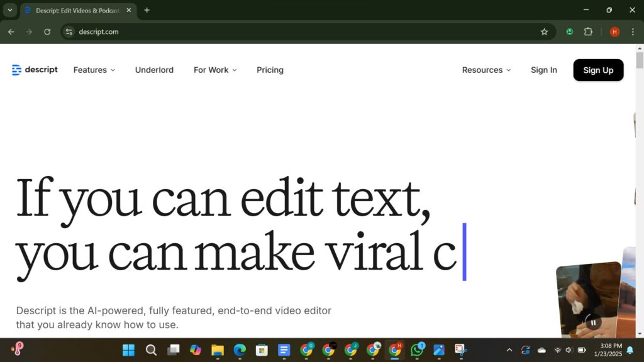
Task: Switch to the active Chrome window with H badge
Action: (x=395, y=350)
